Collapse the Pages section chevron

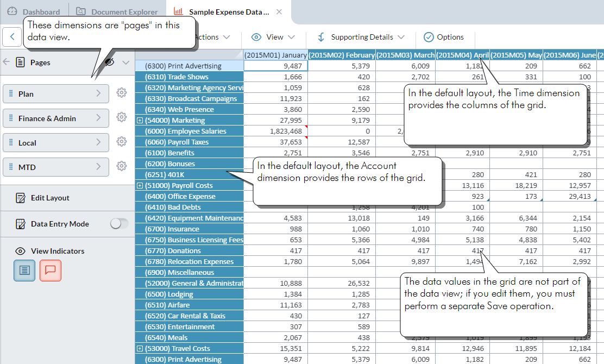click(x=125, y=62)
